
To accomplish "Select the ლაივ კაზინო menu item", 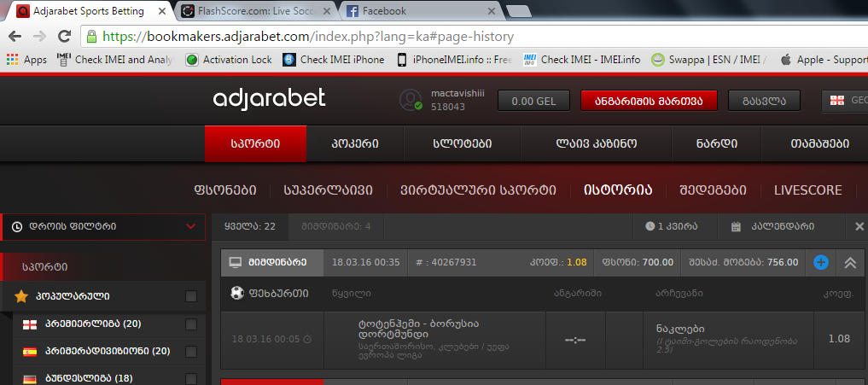I will pos(597,144).
